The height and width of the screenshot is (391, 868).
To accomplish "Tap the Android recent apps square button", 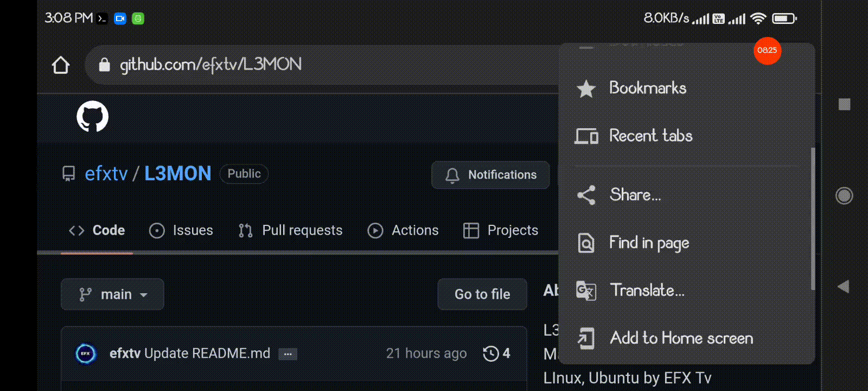I will pos(844,104).
